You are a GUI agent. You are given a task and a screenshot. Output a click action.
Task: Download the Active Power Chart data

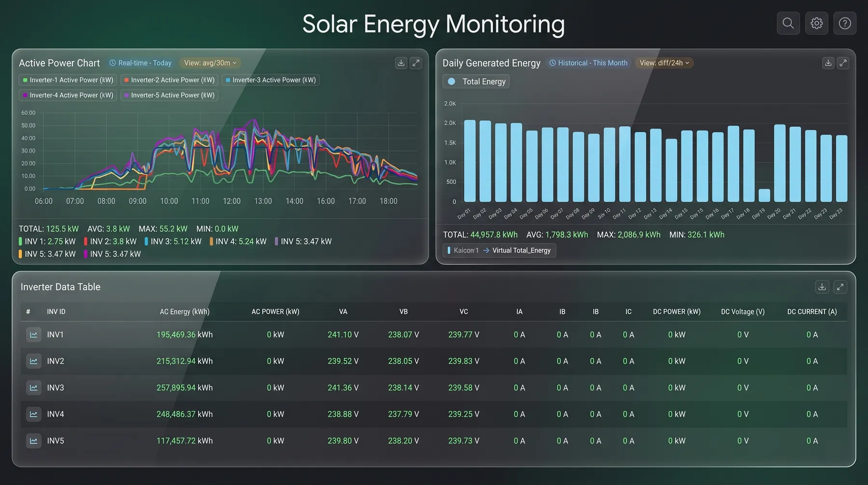(x=401, y=63)
